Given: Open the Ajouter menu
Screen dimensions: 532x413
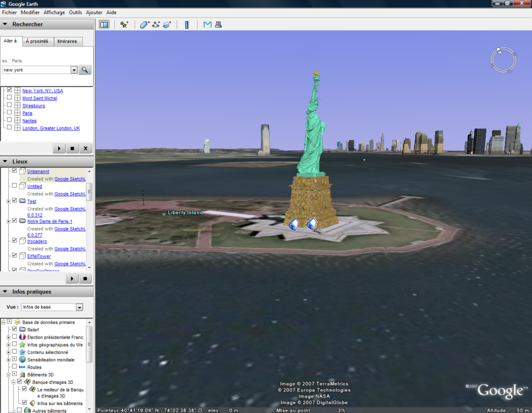Looking at the screenshot, I should pyautogui.click(x=94, y=12).
